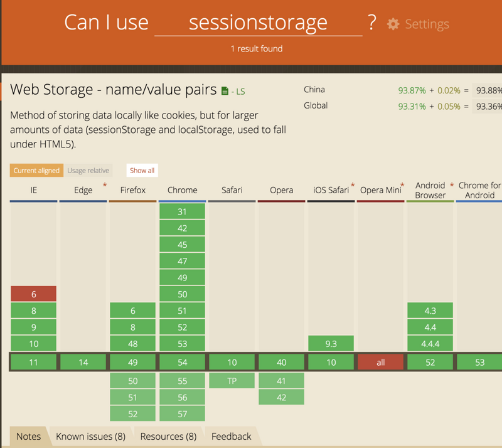Select IE version 10 cell

[34, 344]
